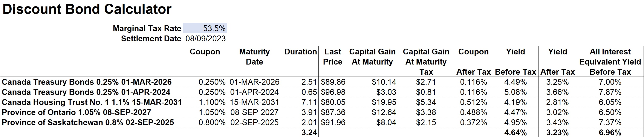Image resolution: width=644 pixels, height=137 pixels.
Task: Select the 08-SEP-2027 maturity date cell
Action: click(254, 112)
